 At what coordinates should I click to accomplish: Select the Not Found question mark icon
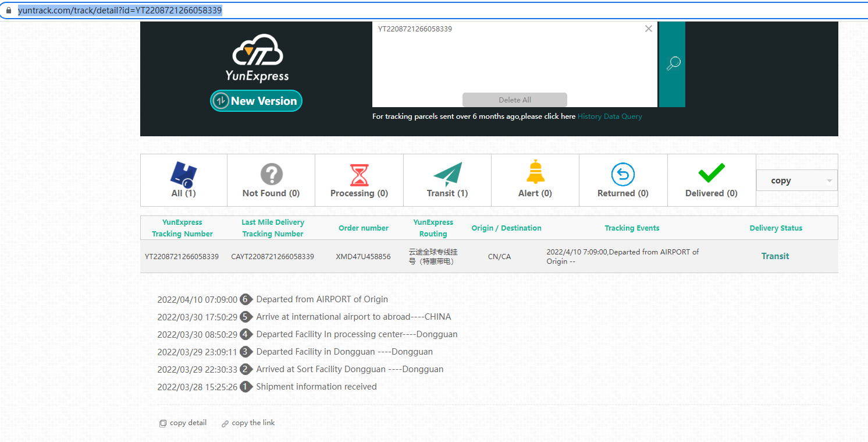click(x=271, y=174)
